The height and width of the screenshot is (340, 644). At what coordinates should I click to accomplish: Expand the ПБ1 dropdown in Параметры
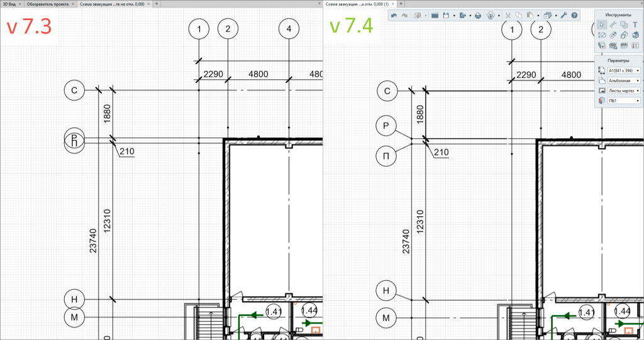click(638, 101)
